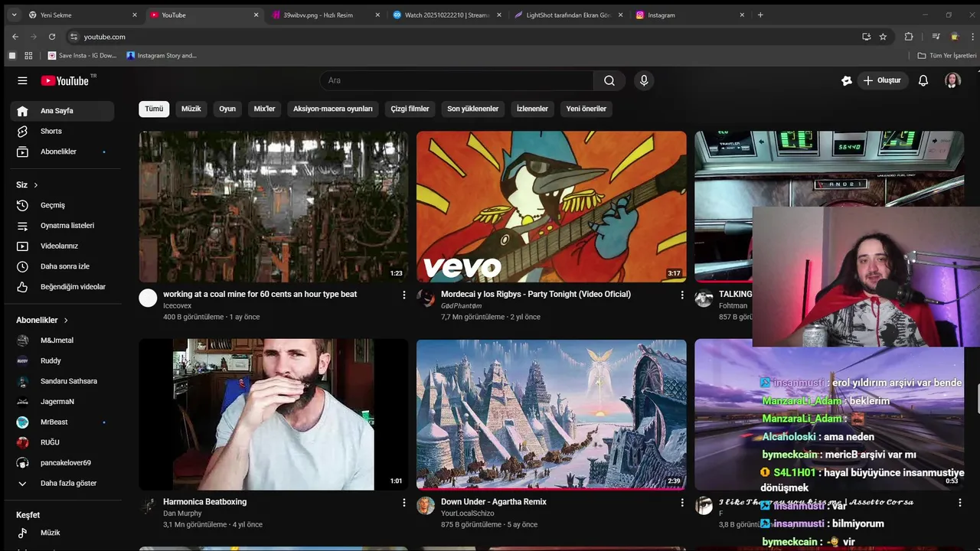Open the browser tab search dropdown

coord(14,15)
